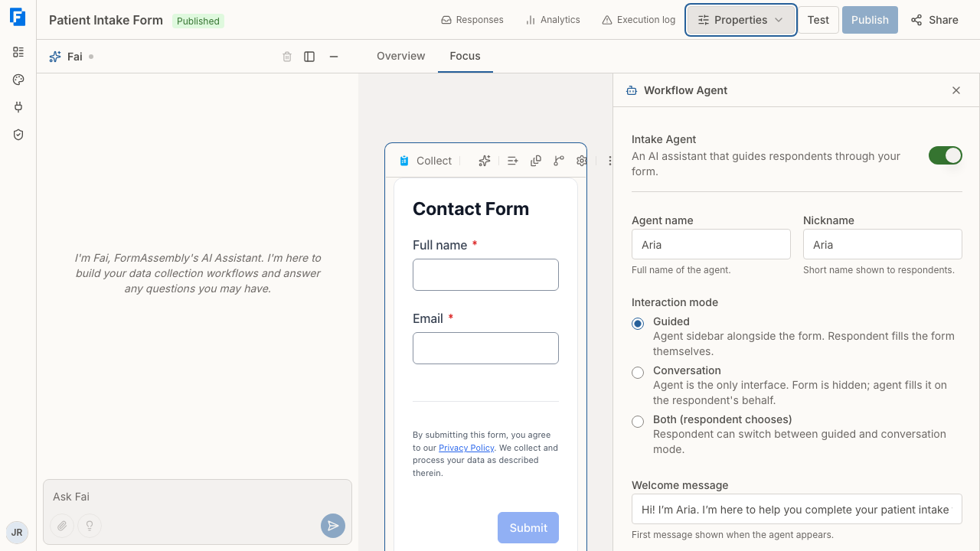Click the Share button
Screen dimensions: 980x551
[x=935, y=20]
